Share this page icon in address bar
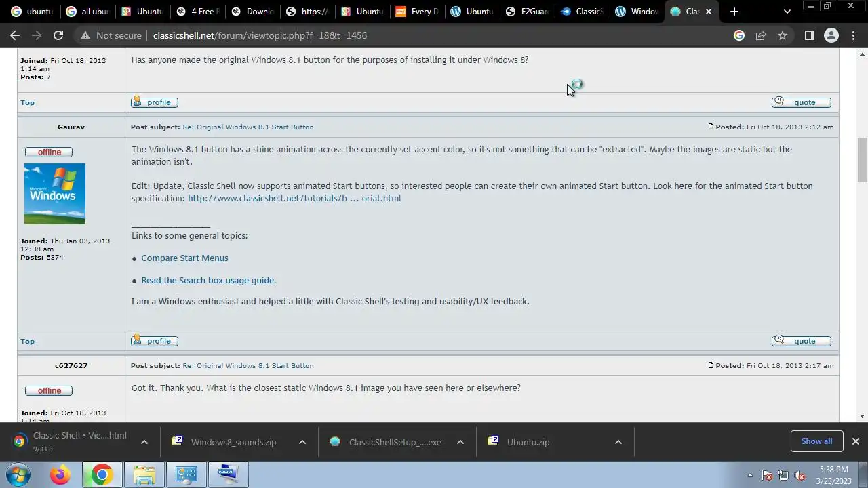The width and height of the screenshot is (868, 488). (x=761, y=35)
